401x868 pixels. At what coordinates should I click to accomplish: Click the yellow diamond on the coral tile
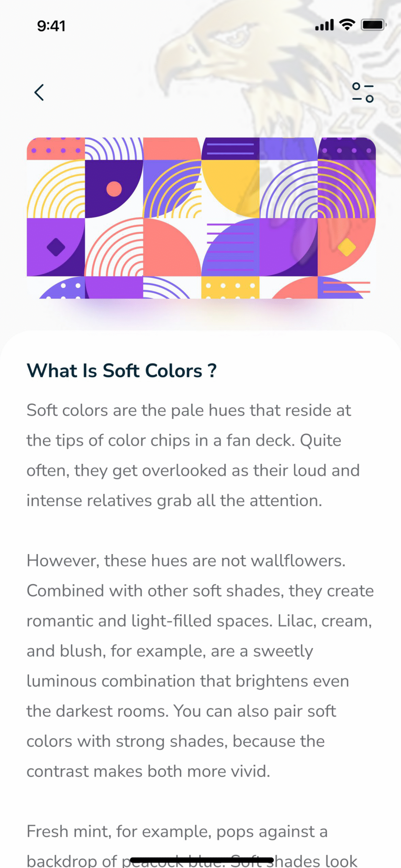tap(346, 247)
